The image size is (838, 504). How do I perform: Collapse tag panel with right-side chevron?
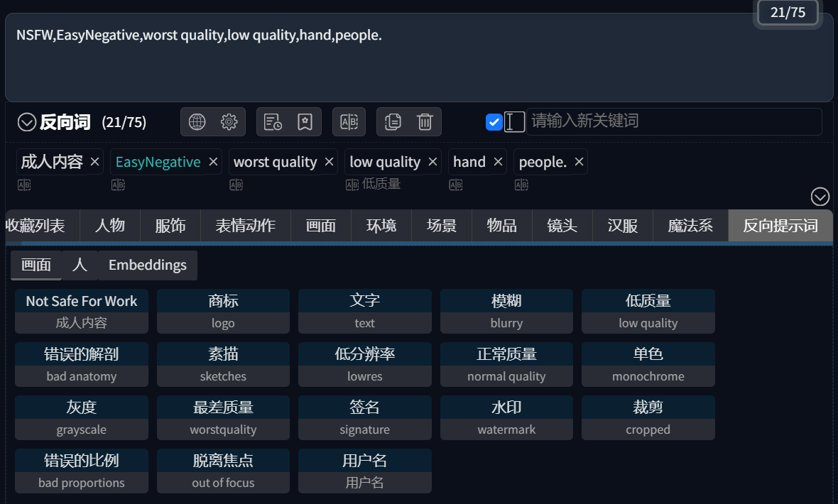coord(820,197)
